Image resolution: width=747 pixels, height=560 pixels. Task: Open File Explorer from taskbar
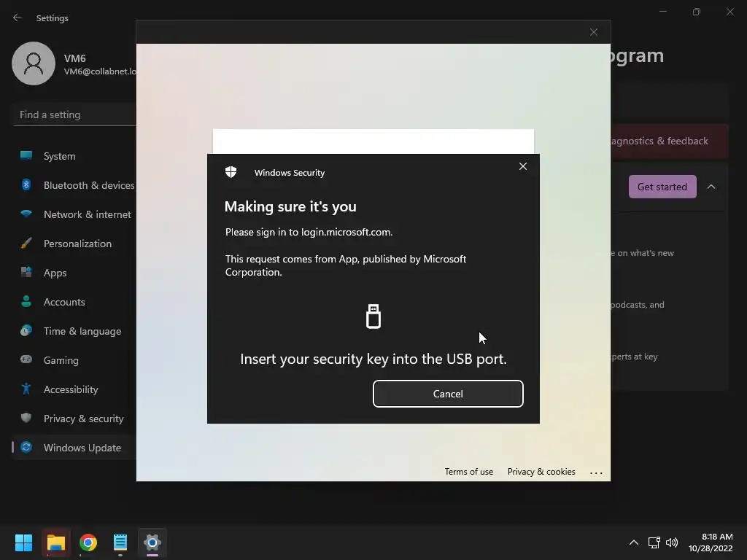tap(55, 542)
